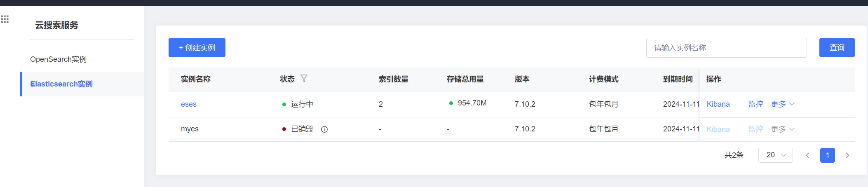Switch to OpenSearch实例 menu item

pos(59,59)
